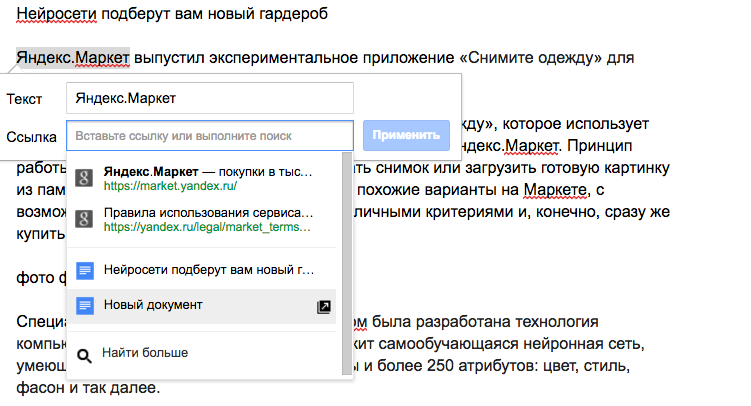Pick the Новый документ suggestion text
The width and height of the screenshot is (751, 406).
[153, 305]
